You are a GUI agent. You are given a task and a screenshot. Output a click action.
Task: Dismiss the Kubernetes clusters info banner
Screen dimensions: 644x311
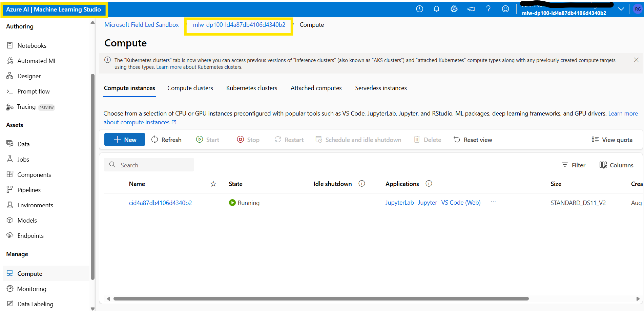coord(636,60)
